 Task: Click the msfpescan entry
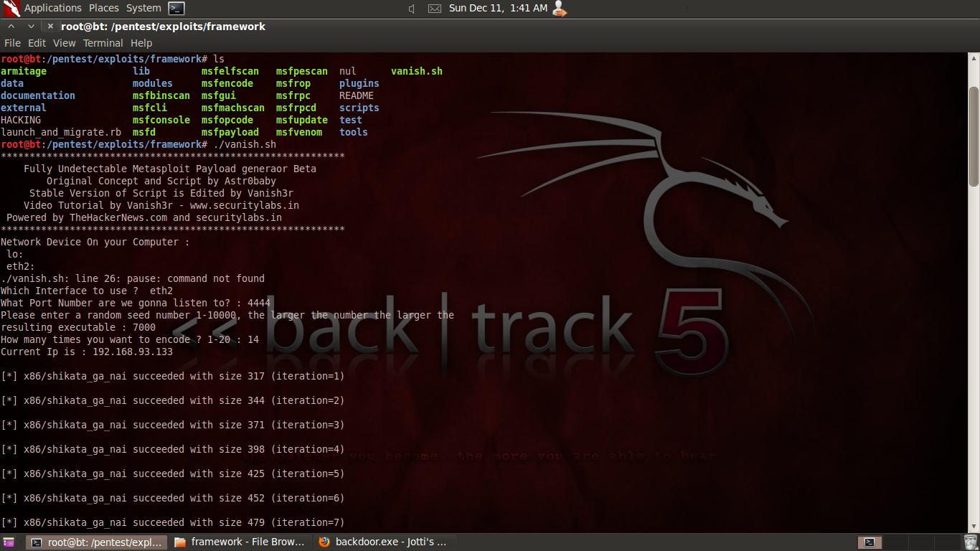point(302,71)
